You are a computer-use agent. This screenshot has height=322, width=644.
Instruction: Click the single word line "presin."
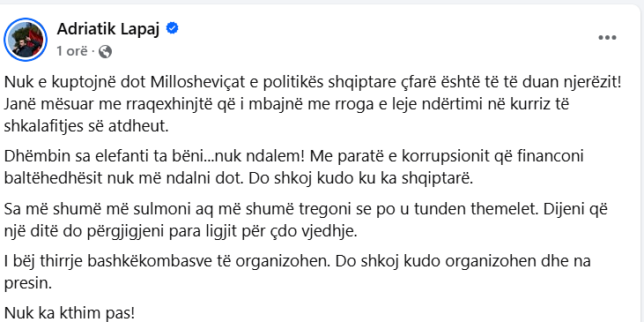coord(28,284)
